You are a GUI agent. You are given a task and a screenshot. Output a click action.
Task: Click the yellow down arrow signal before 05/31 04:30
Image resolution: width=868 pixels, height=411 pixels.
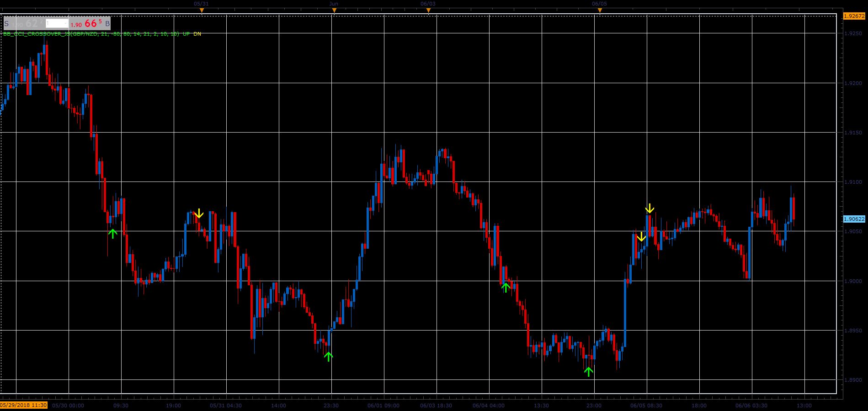(x=199, y=214)
